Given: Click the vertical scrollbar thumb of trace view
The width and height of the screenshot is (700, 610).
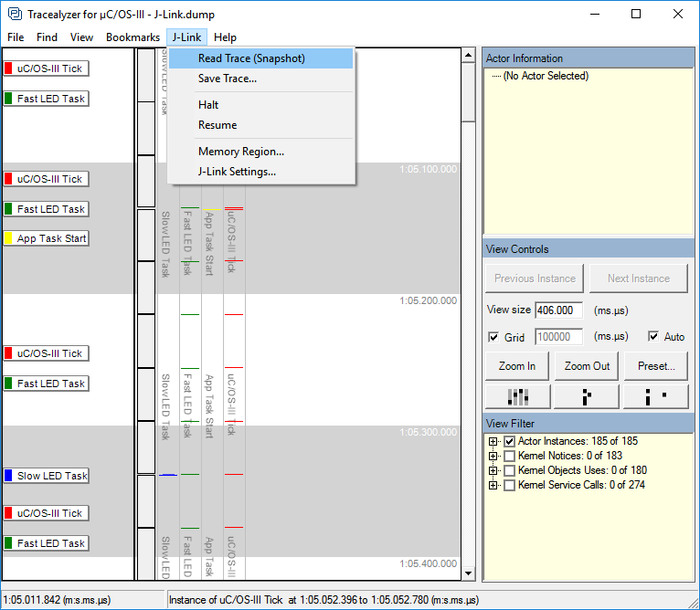Looking at the screenshot, I should 468,92.
